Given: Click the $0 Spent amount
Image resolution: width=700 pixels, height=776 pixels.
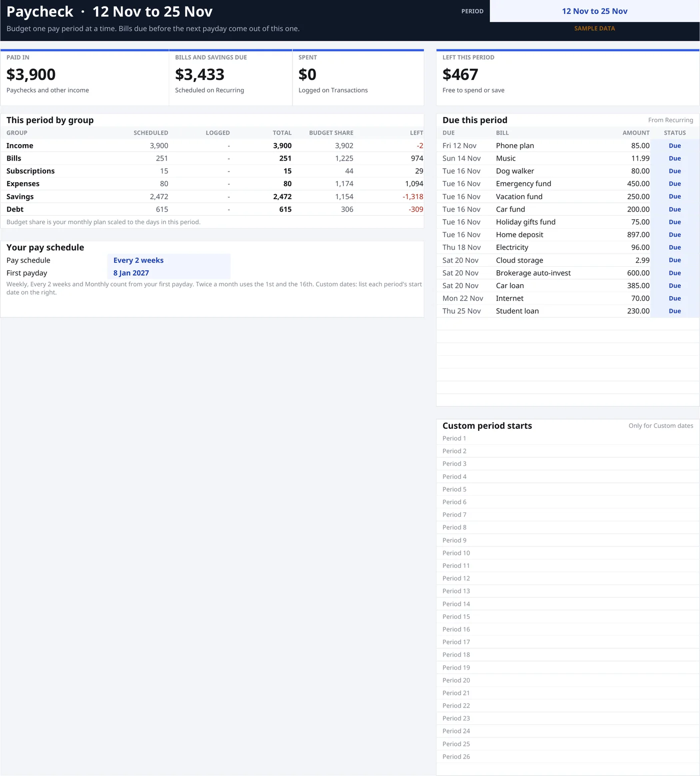Looking at the screenshot, I should (307, 75).
